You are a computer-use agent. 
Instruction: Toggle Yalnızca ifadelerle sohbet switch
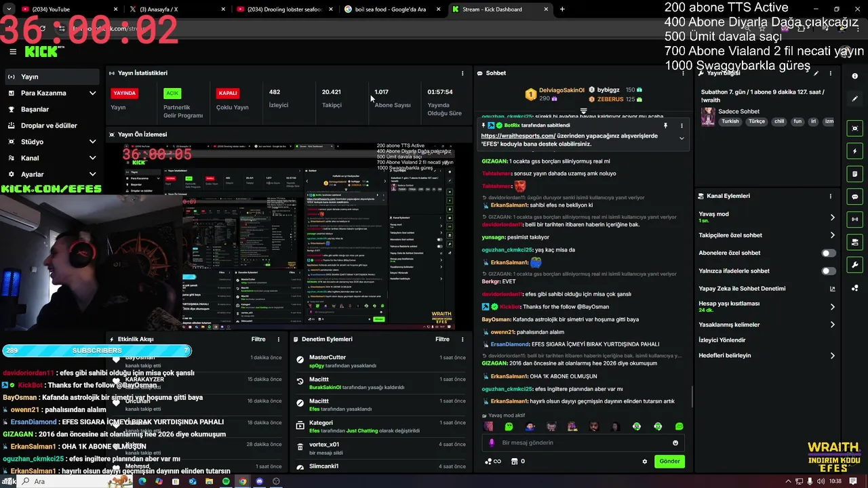pos(829,271)
